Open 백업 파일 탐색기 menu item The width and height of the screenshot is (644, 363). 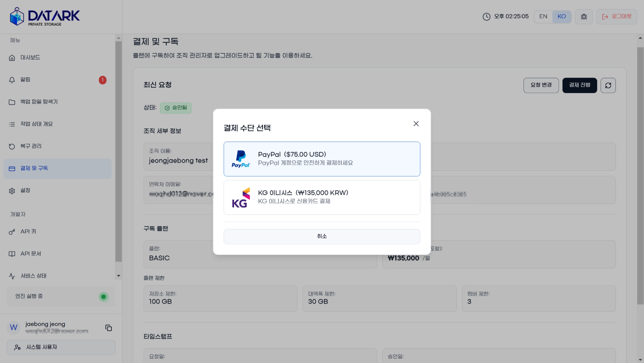(57, 102)
